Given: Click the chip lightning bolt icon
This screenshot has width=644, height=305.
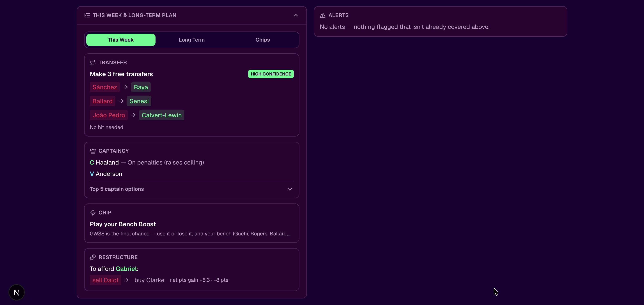Looking at the screenshot, I should tap(93, 213).
